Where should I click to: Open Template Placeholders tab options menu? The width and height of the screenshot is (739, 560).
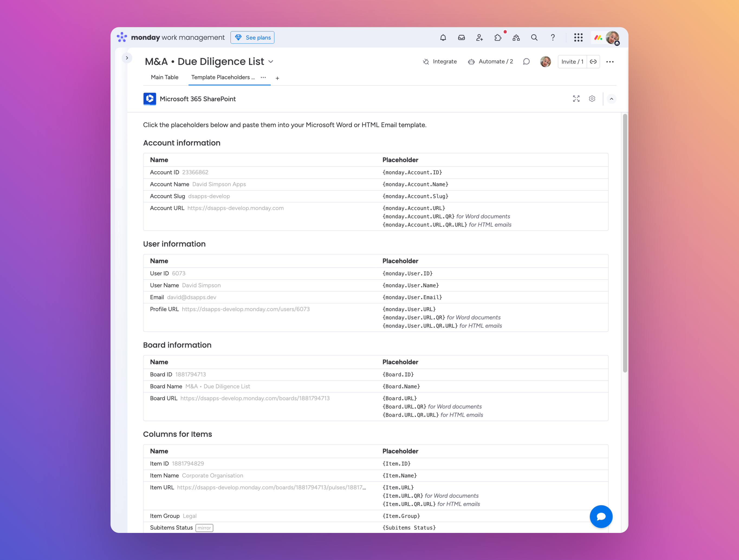coord(263,77)
